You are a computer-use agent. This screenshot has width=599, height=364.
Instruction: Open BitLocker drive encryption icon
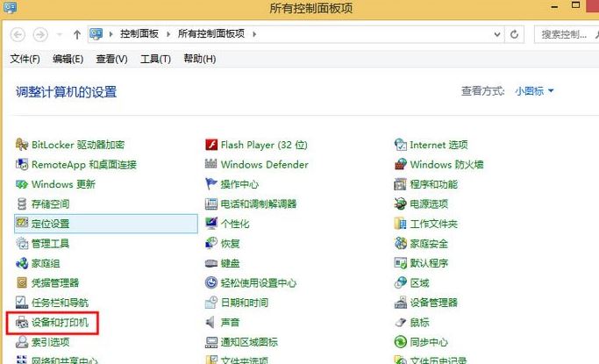(22, 145)
